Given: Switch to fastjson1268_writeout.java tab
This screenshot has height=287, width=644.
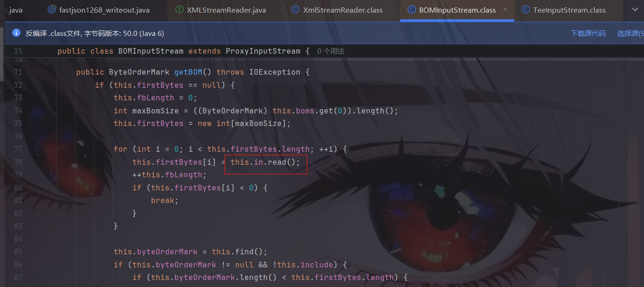Looking at the screenshot, I should (104, 10).
